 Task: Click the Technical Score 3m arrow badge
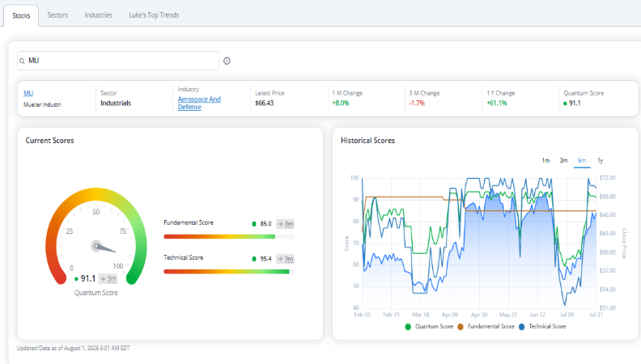tap(286, 259)
